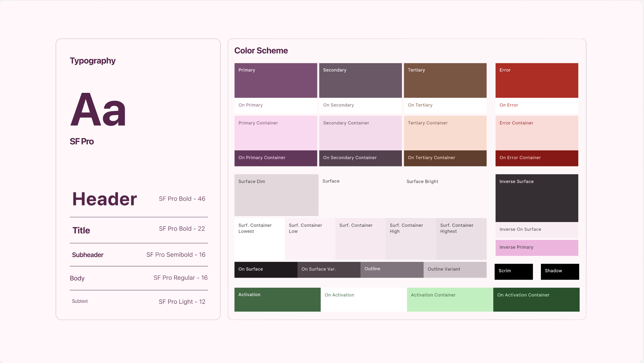The height and width of the screenshot is (363, 644).
Task: Select the Outline Variant swatch
Action: point(455,270)
